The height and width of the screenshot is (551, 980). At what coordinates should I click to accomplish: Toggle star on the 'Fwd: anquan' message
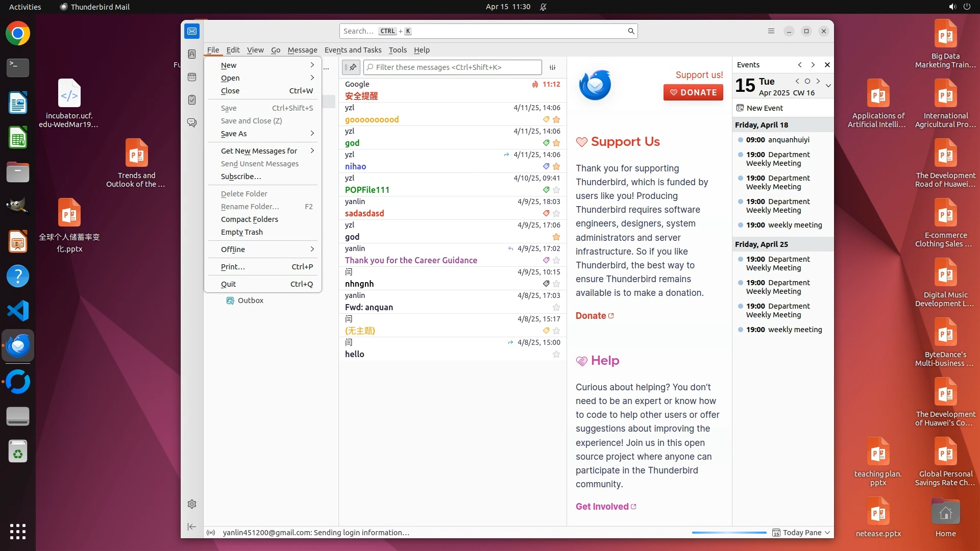(x=556, y=307)
